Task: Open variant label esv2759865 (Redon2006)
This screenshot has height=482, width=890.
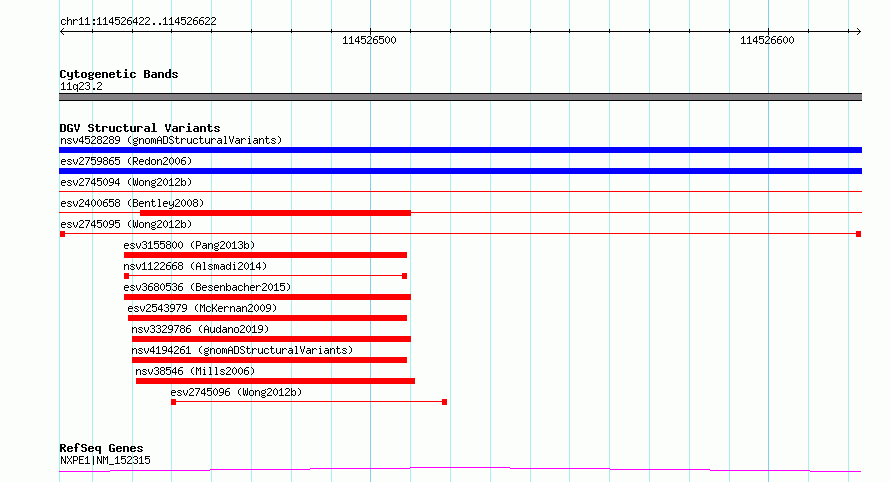Action: [x=126, y=161]
